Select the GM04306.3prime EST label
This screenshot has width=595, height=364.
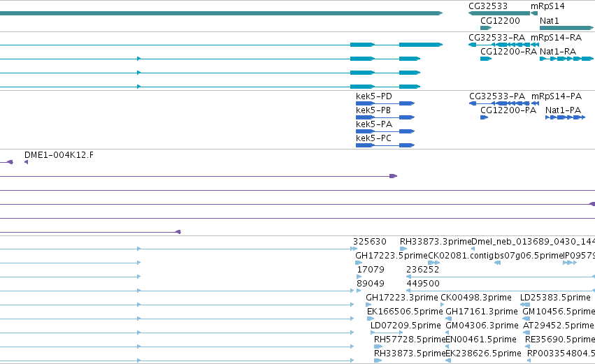(482, 326)
